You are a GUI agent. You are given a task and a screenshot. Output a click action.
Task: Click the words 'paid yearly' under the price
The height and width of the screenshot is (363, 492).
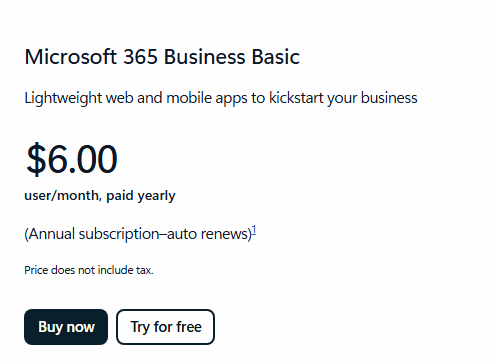(141, 196)
